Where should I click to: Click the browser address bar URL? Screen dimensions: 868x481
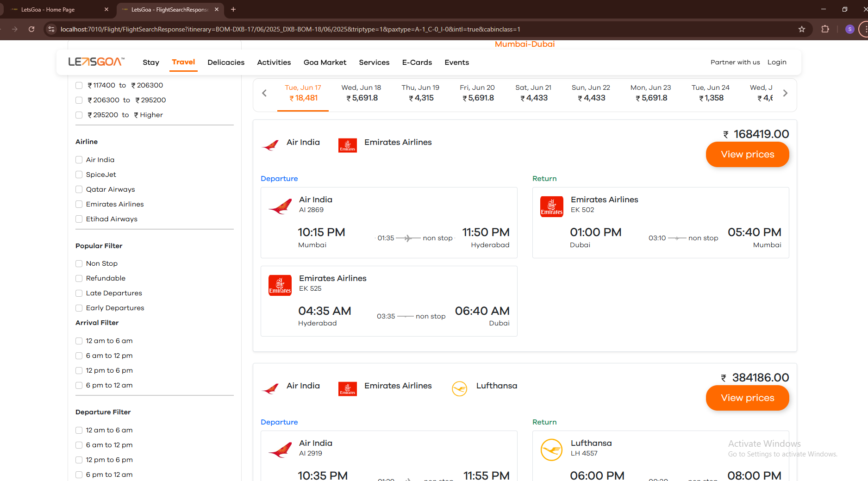click(x=290, y=29)
